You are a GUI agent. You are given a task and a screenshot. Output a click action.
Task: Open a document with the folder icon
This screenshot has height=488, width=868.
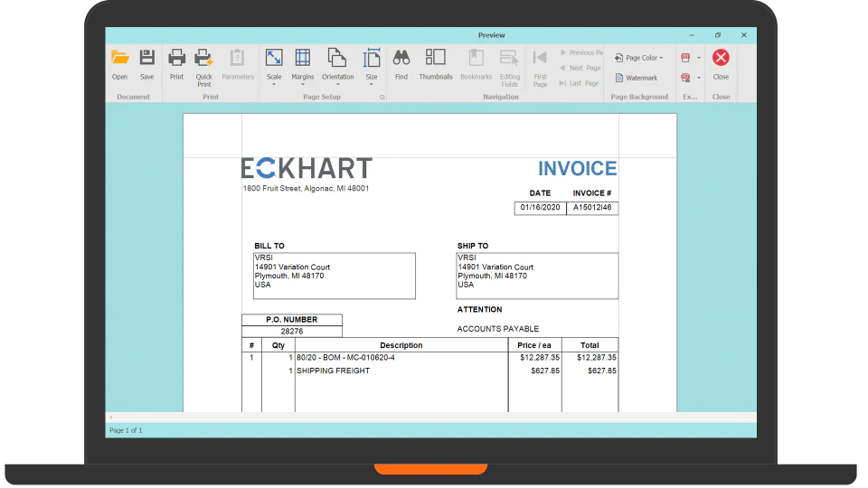click(x=119, y=64)
